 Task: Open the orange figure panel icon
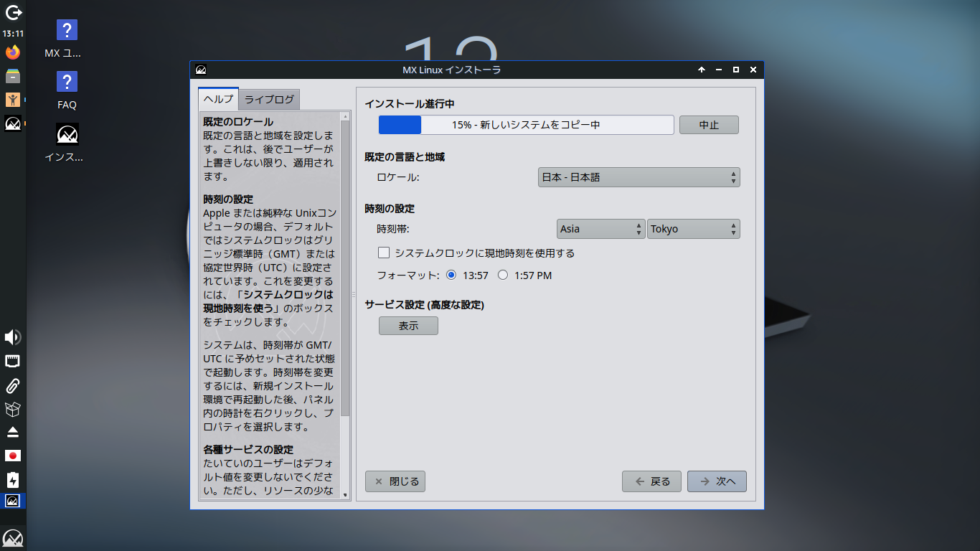(x=13, y=100)
